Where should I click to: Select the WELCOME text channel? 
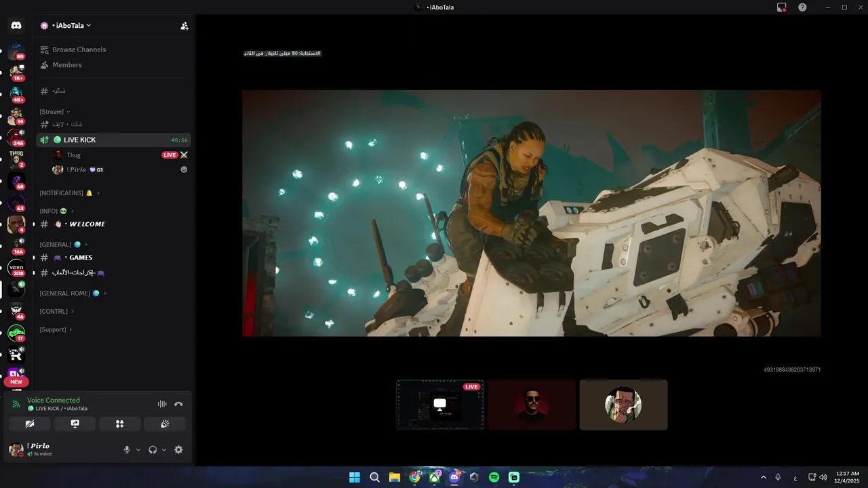click(x=113, y=224)
